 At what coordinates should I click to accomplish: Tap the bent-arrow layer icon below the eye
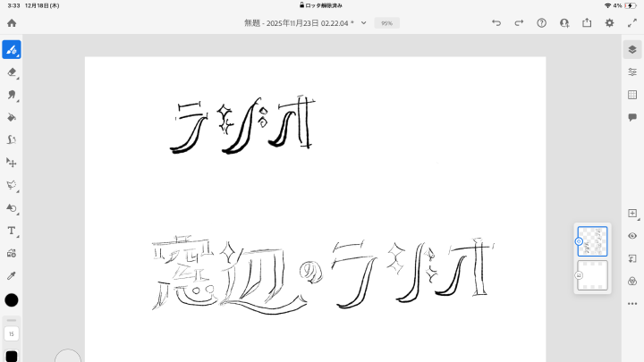pos(632,258)
